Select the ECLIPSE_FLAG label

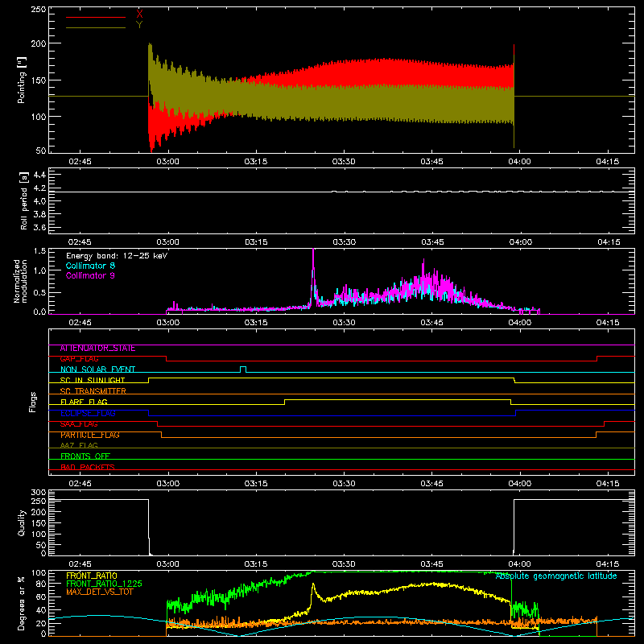pyautogui.click(x=88, y=413)
